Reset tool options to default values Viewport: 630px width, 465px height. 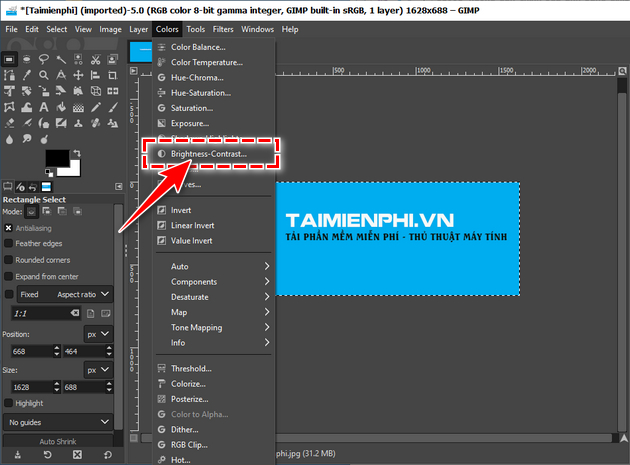[x=108, y=455]
